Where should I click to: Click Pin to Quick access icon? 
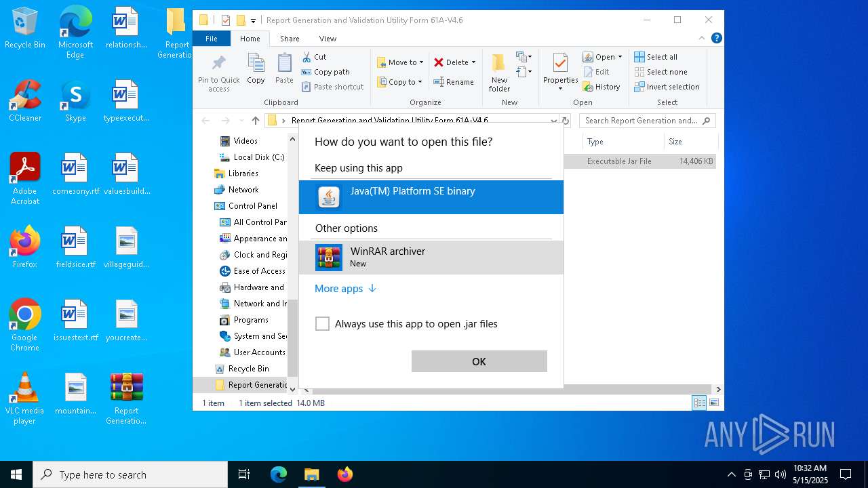pos(218,73)
